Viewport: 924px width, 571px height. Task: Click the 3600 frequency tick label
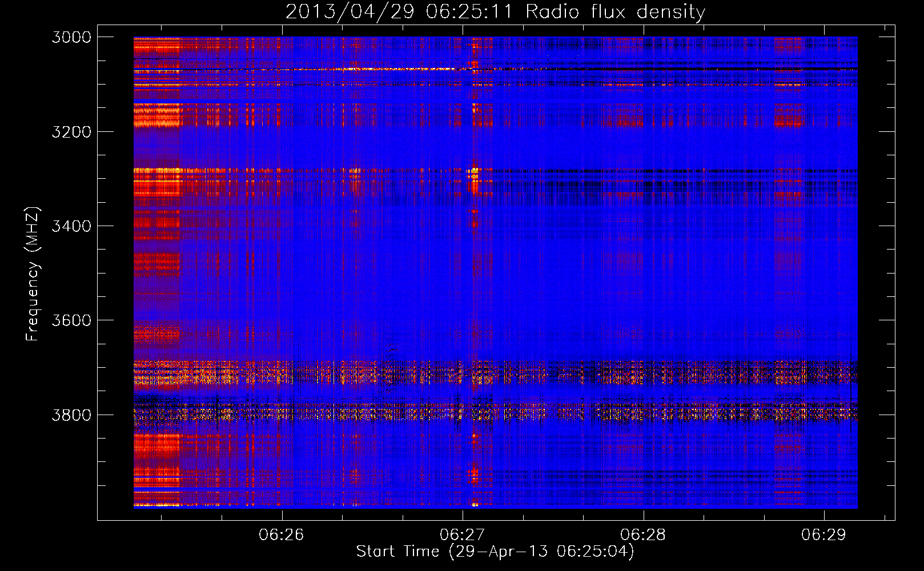pyautogui.click(x=71, y=320)
